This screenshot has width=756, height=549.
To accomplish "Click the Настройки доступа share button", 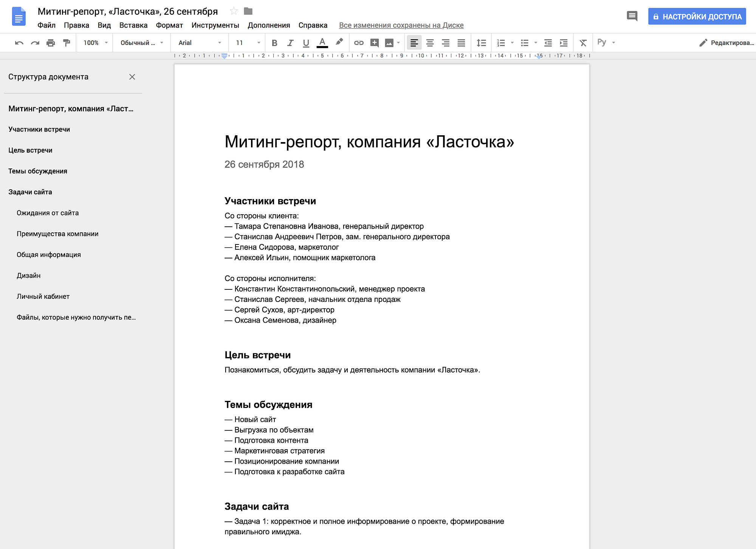I will pos(697,17).
